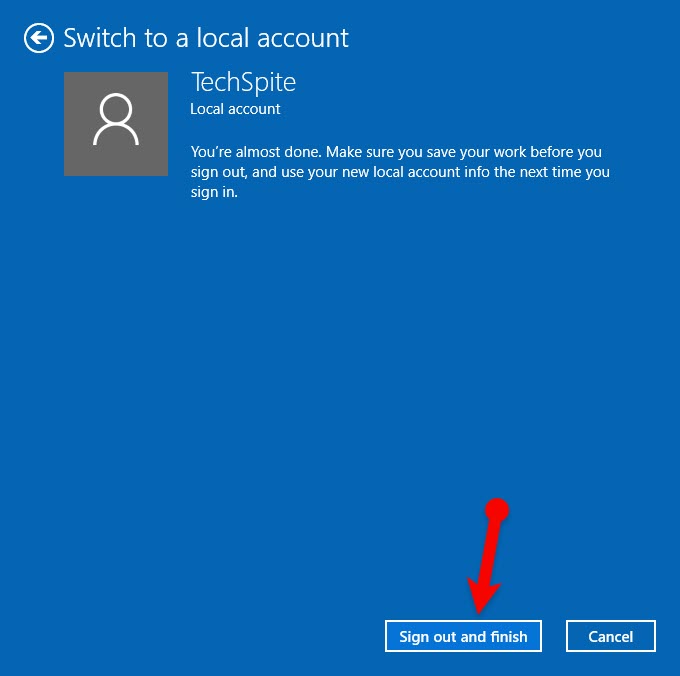This screenshot has width=680, height=676.
Task: Click the red arrow's pointed tip
Action: point(478,610)
